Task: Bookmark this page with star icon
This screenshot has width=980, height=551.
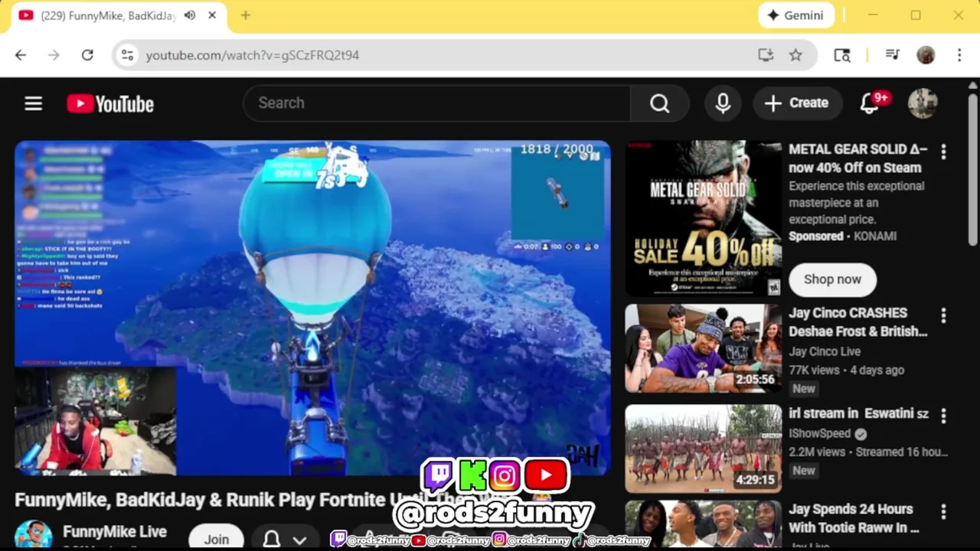Action: [x=795, y=55]
